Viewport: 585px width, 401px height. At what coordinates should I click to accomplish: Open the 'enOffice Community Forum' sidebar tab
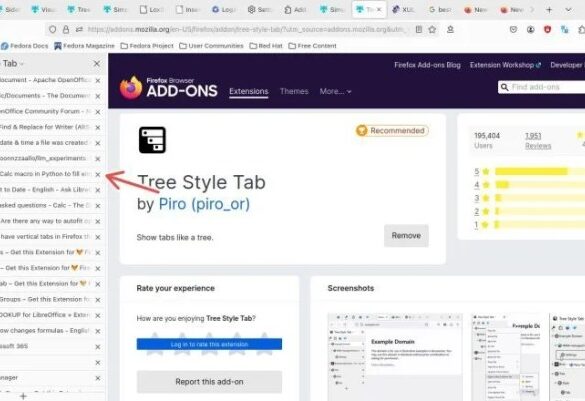point(46,112)
